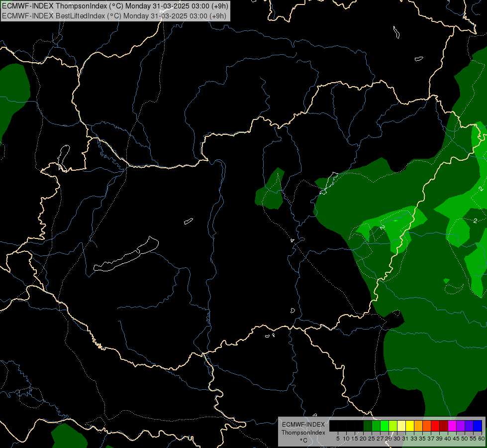Screen dimensions: 487x448
Task: Pick the pure yellow 31–33 legend swatch
Action: 410,426
